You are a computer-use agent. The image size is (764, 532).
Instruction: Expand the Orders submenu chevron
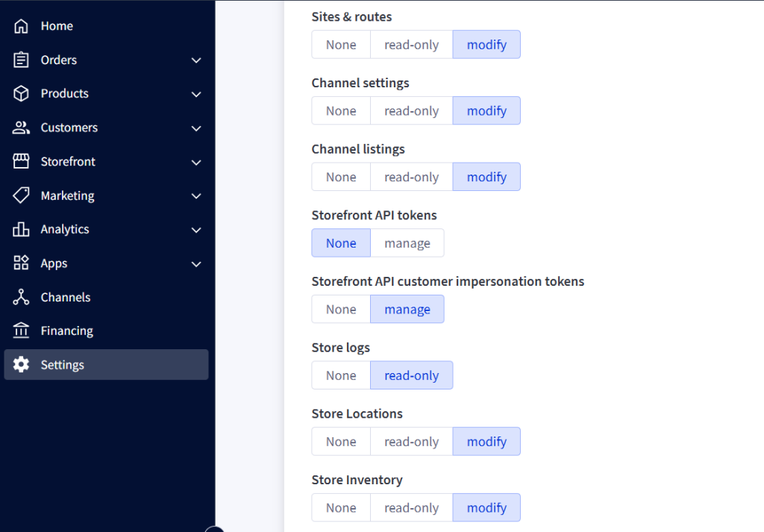(x=196, y=60)
